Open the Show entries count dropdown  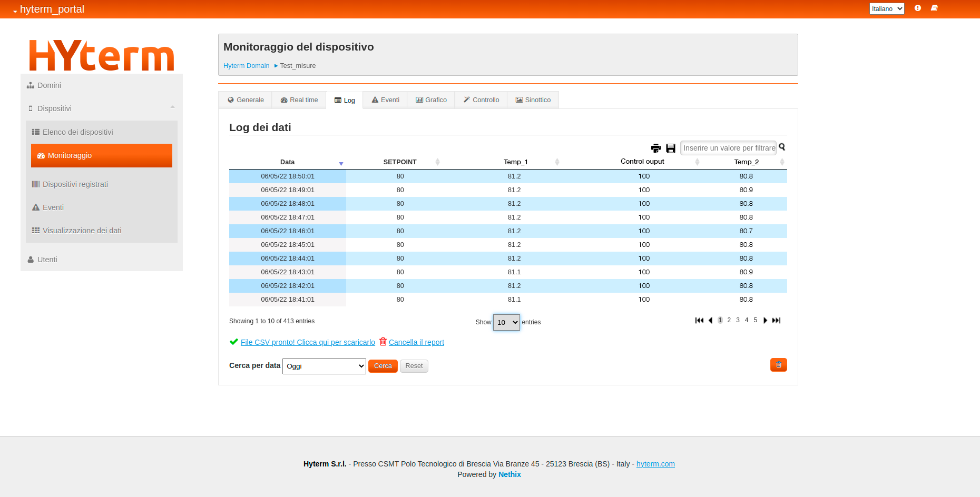tap(506, 322)
